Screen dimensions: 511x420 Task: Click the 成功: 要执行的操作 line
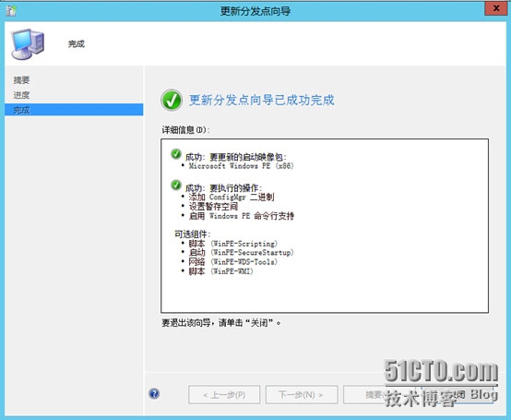click(x=223, y=188)
